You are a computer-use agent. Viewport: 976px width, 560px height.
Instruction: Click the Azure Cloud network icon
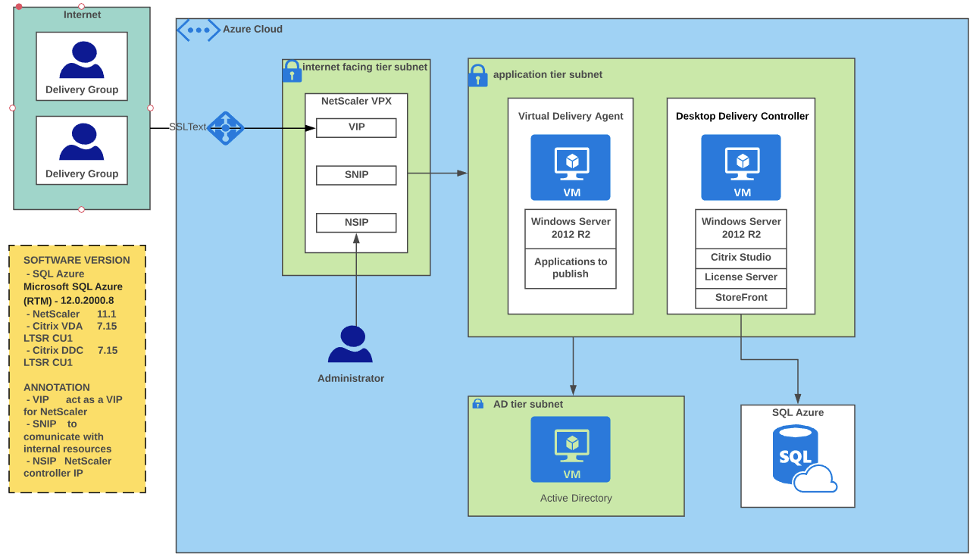[199, 30]
